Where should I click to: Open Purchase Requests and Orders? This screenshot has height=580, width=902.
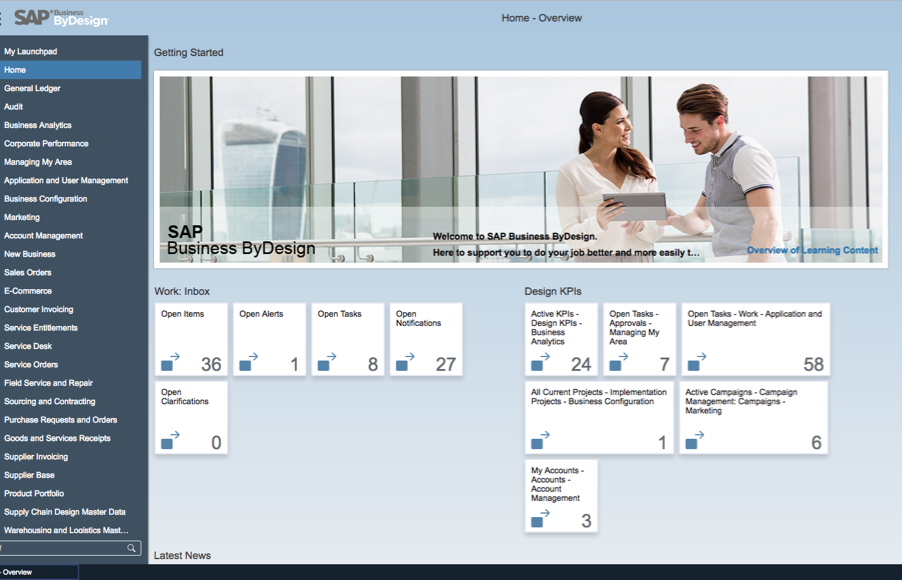coord(70,419)
